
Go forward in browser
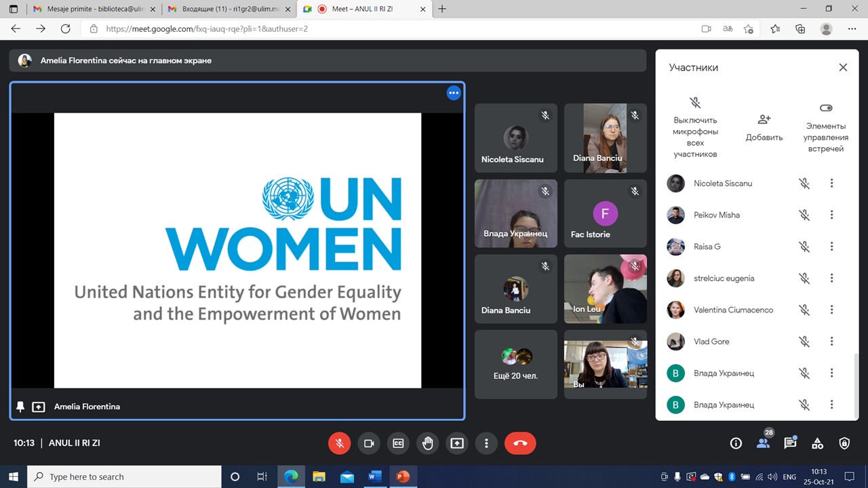tap(41, 29)
